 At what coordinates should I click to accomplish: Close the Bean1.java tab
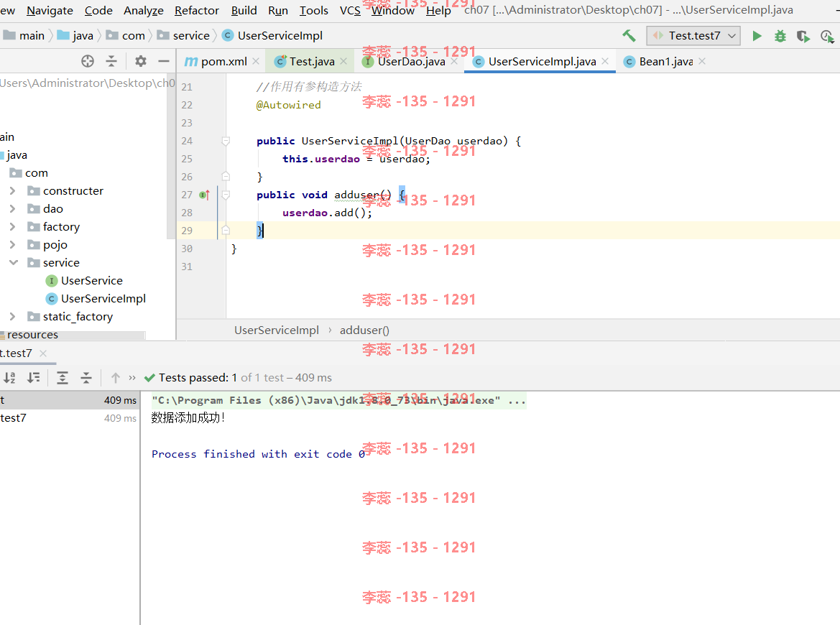702,62
